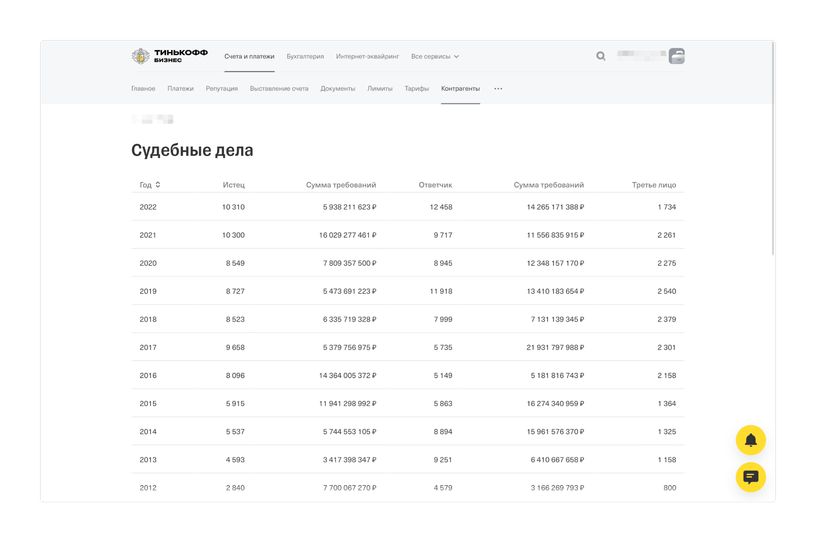Click the Ответчик column header

tap(436, 185)
